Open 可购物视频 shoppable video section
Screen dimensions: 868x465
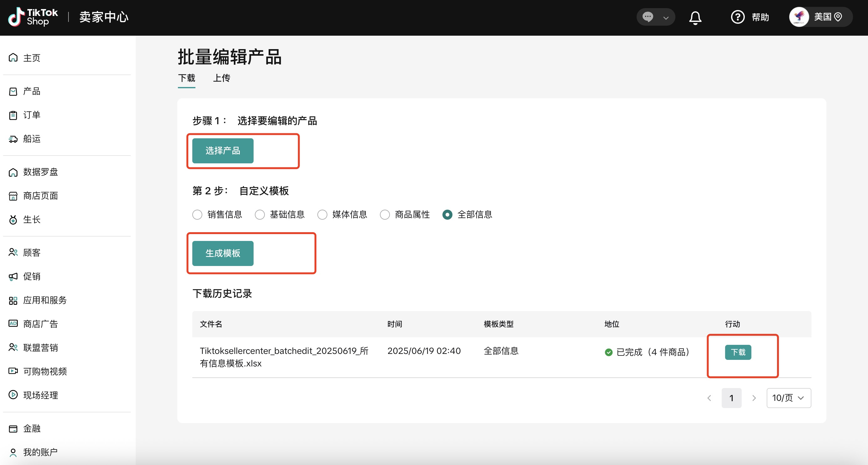coord(45,371)
